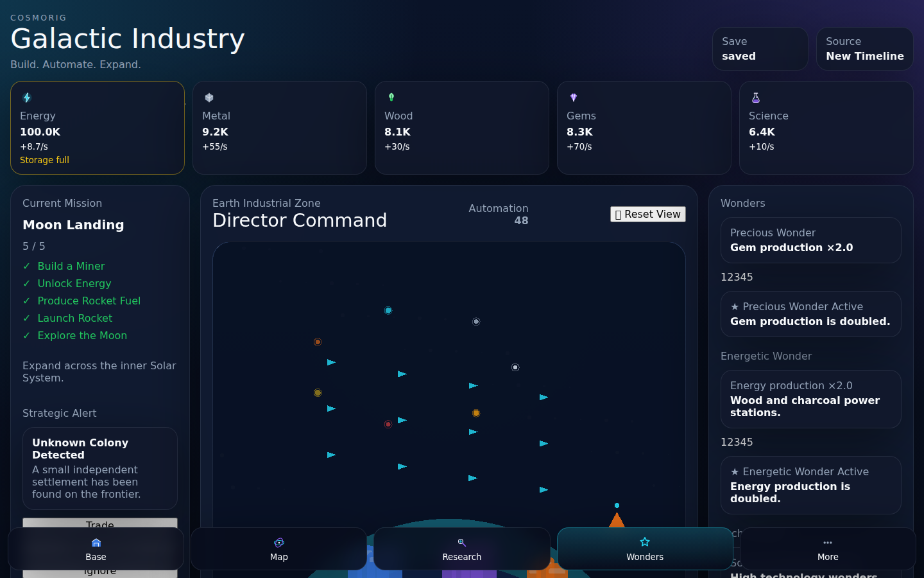Click the Wood value "8.1K"
The height and width of the screenshot is (578, 924).
(398, 132)
